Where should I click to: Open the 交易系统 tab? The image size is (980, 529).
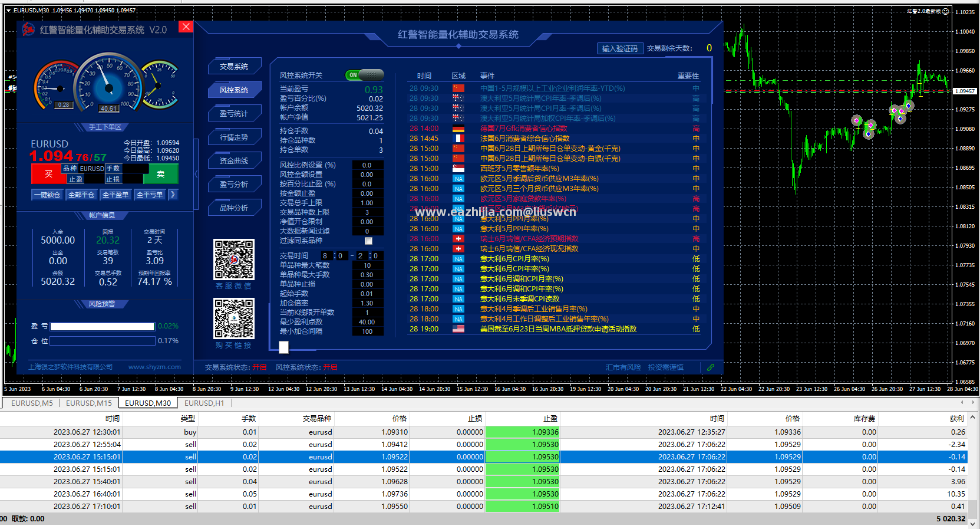[x=235, y=67]
